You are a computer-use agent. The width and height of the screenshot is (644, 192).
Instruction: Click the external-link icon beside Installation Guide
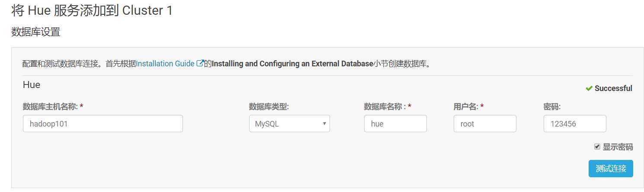[x=200, y=63]
